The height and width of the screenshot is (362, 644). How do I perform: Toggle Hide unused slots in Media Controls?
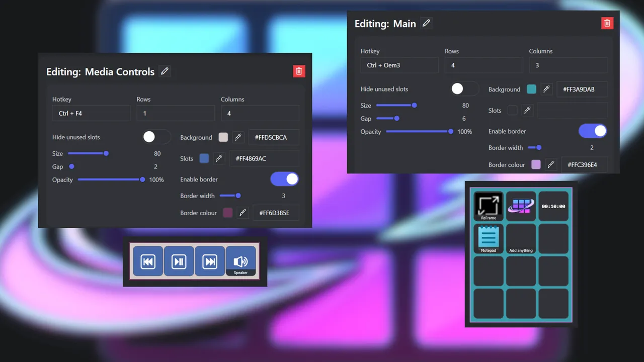click(x=156, y=137)
